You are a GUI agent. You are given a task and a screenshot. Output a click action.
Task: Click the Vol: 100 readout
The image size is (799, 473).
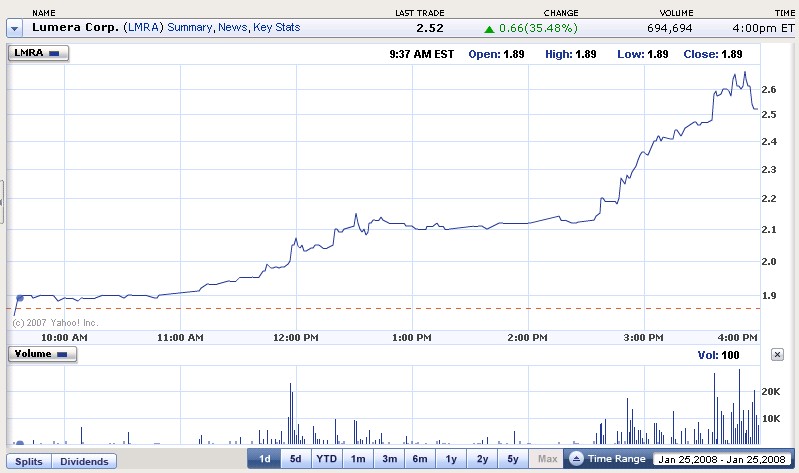(718, 355)
